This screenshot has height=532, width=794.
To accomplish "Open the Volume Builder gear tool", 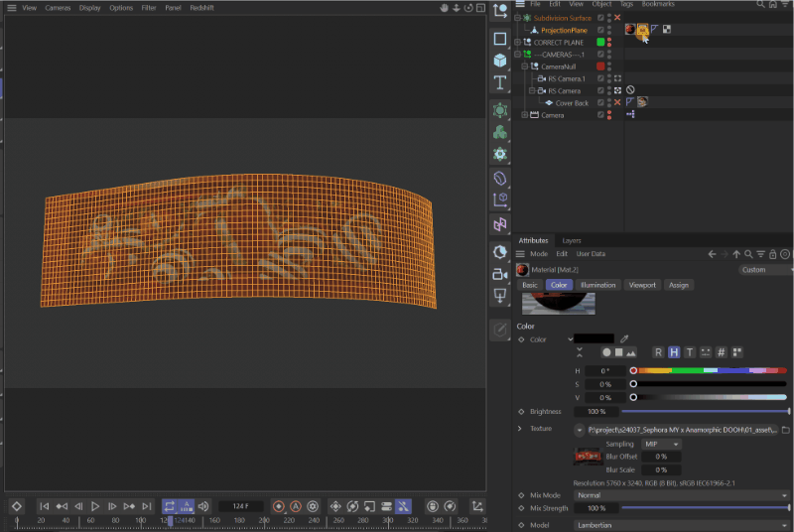I will pyautogui.click(x=500, y=154).
